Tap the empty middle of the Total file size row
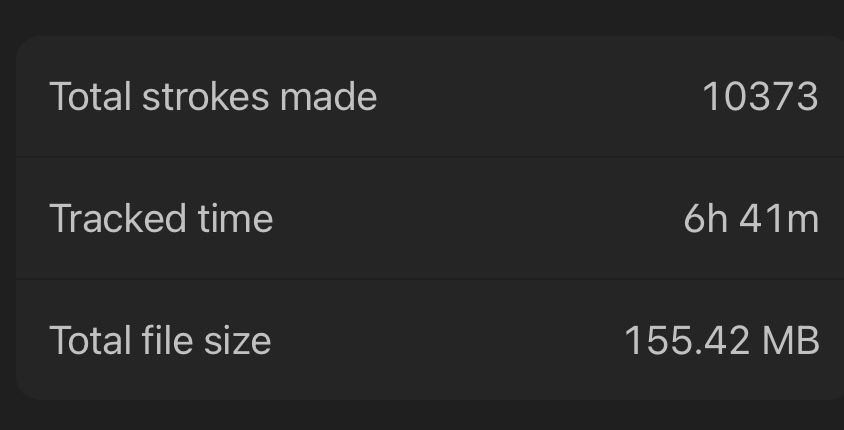This screenshot has width=844, height=430. [447, 340]
